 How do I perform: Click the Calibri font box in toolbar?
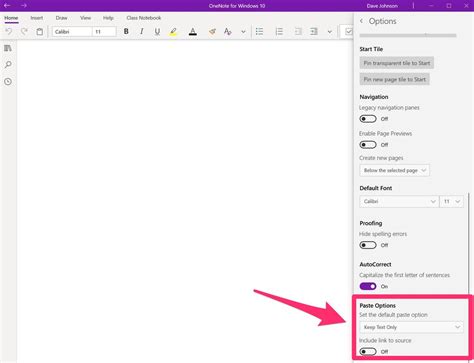pyautogui.click(x=72, y=32)
